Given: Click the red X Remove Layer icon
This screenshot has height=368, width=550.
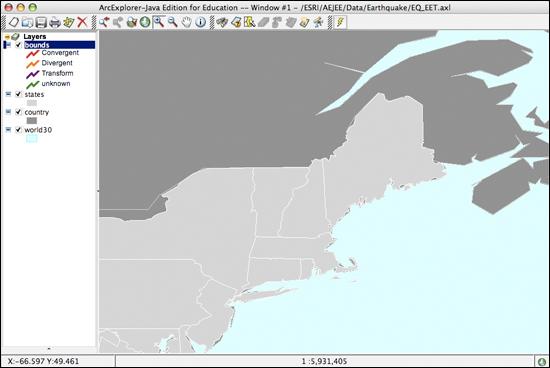Looking at the screenshot, I should click(82, 22).
